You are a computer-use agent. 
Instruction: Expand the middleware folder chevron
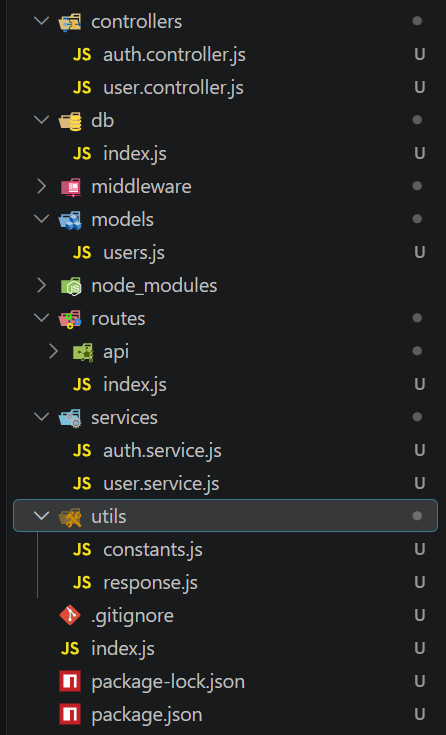point(42,187)
